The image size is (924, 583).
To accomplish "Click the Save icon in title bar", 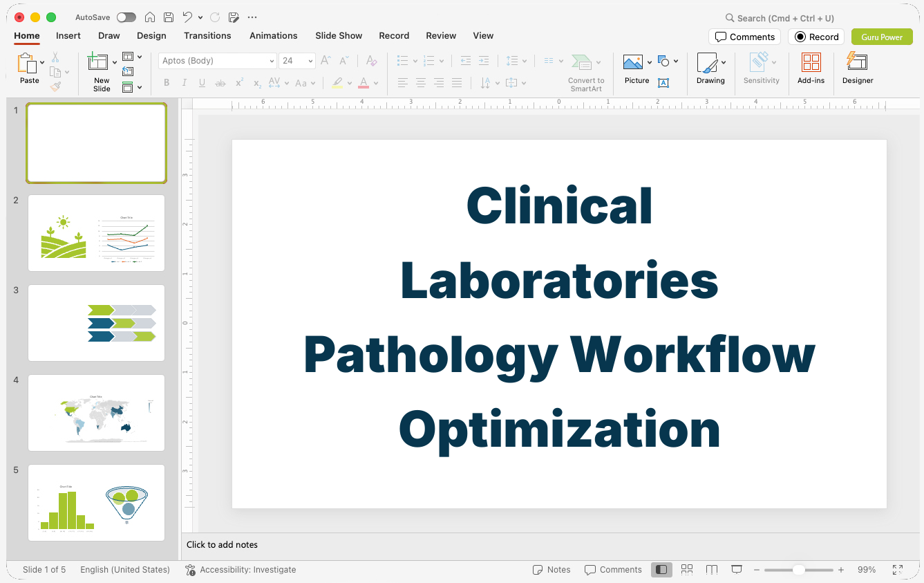I will pyautogui.click(x=169, y=17).
